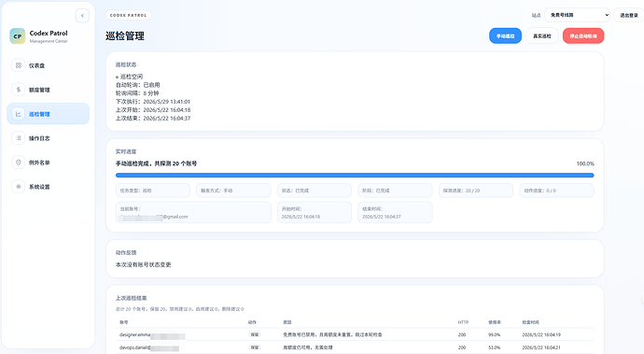Open the 站点 site dropdown
Viewport: 644px width, 354px height.
point(578,15)
